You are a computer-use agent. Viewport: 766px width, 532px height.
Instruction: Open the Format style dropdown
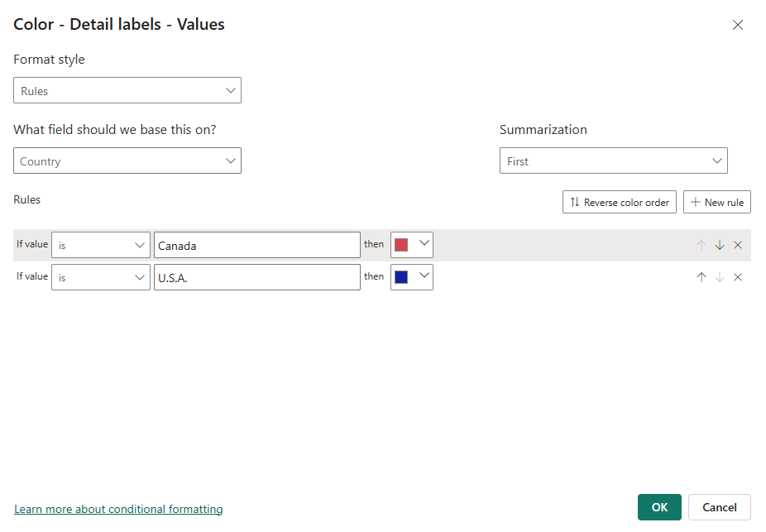point(127,91)
